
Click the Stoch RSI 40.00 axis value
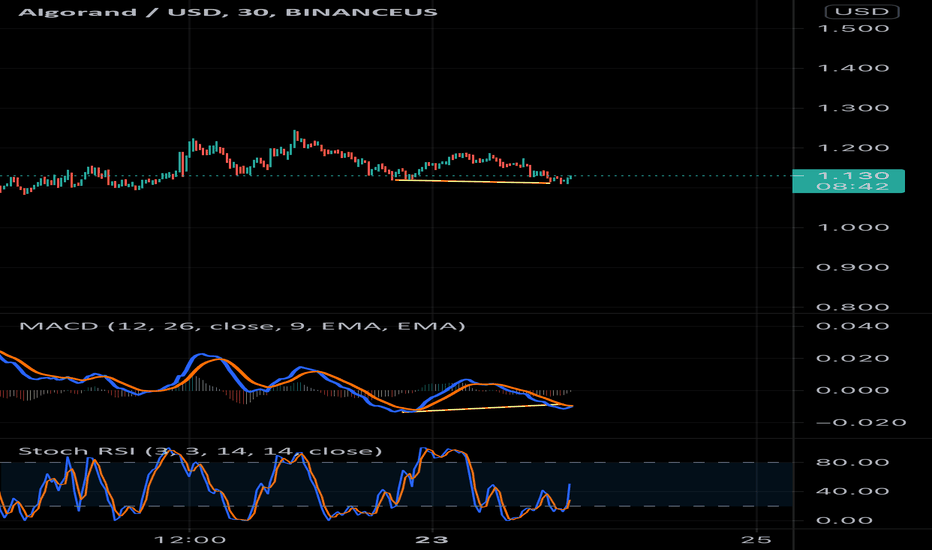[x=854, y=492]
